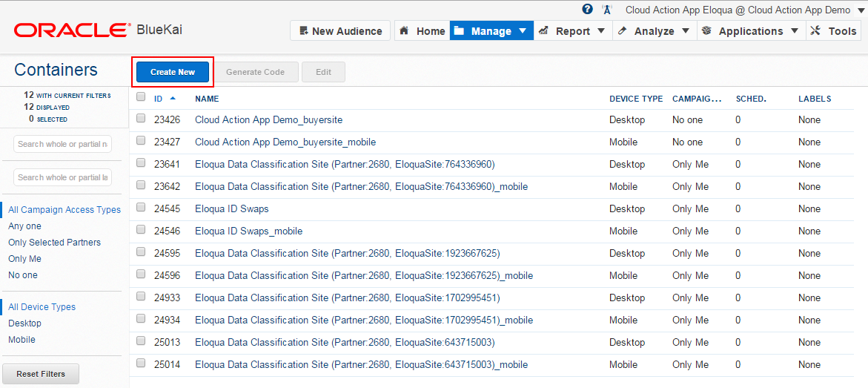Open the Report menu

point(573,31)
